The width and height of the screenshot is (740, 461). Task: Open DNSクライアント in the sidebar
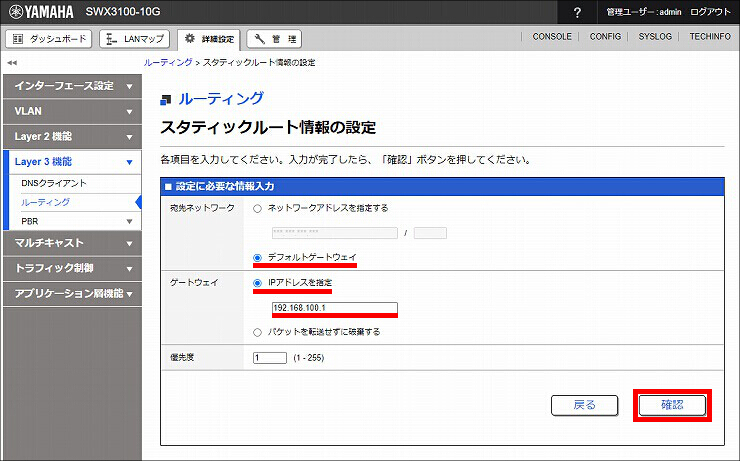pyautogui.click(x=54, y=183)
